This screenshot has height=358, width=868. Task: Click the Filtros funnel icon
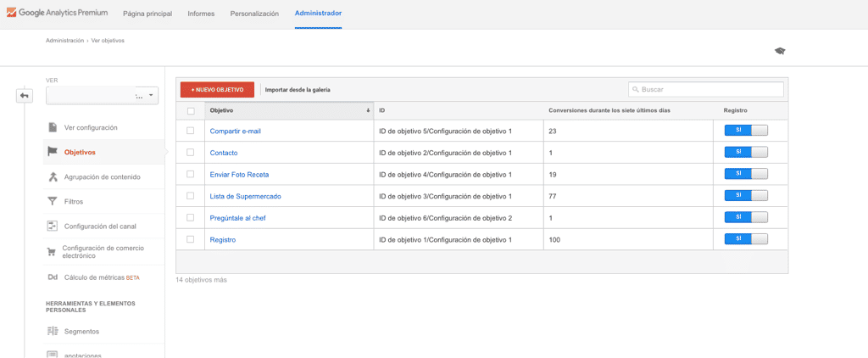coord(53,201)
